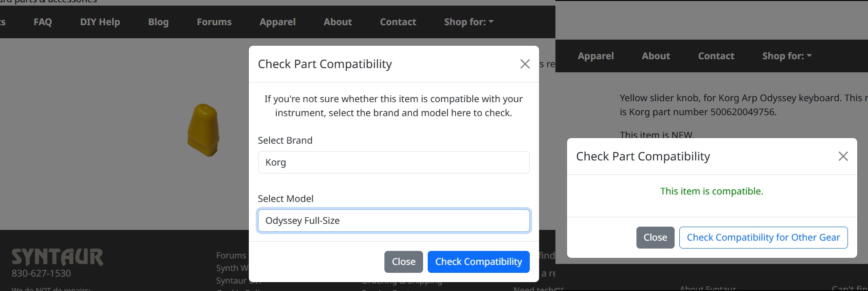Close the left Check Part Compatibility dialog via X

pos(525,64)
